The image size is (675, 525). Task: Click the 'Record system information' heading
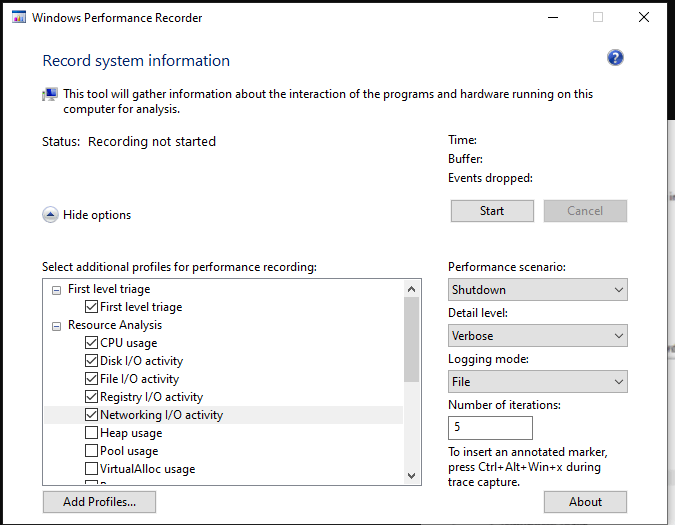(136, 61)
